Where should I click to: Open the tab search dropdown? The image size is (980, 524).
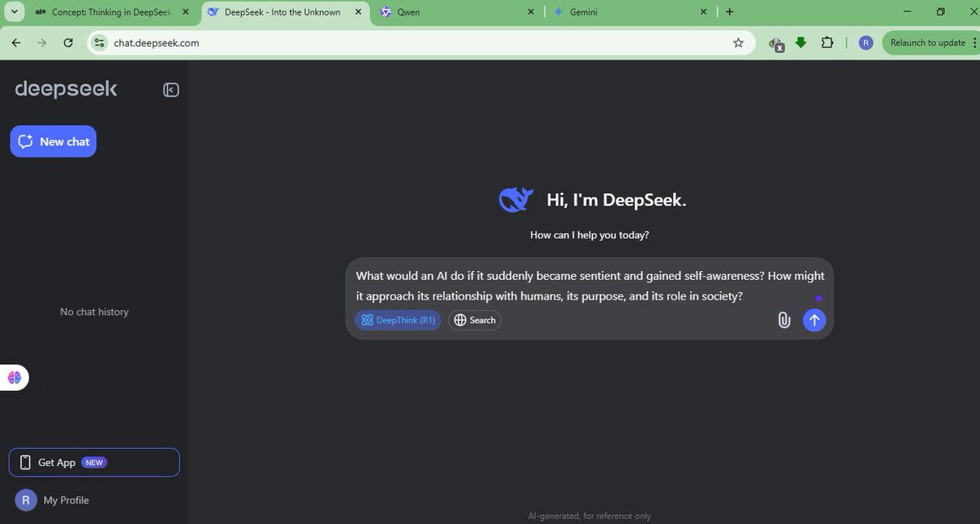coord(15,12)
